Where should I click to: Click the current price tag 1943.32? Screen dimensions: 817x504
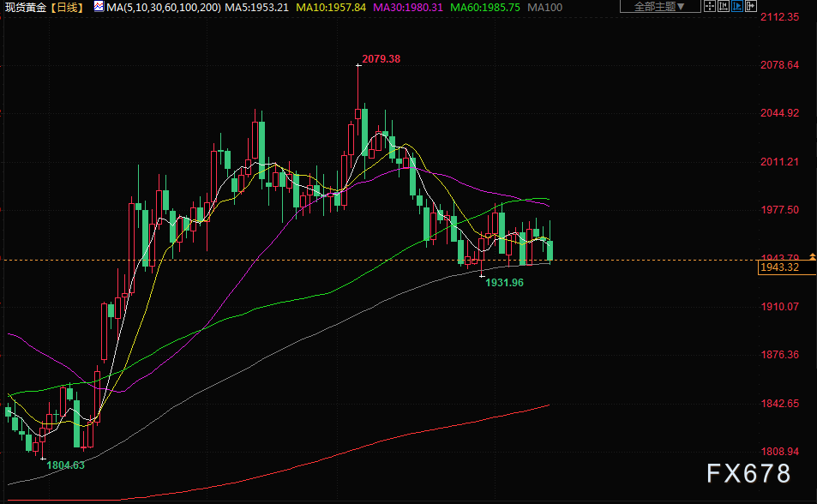click(x=779, y=268)
